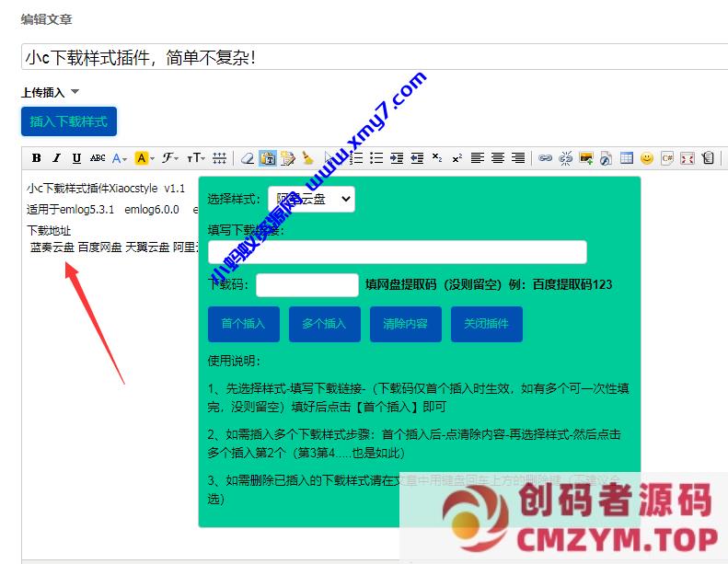This screenshot has width=728, height=564.
Task: Toggle fullscreen editor mode
Action: 688,158
